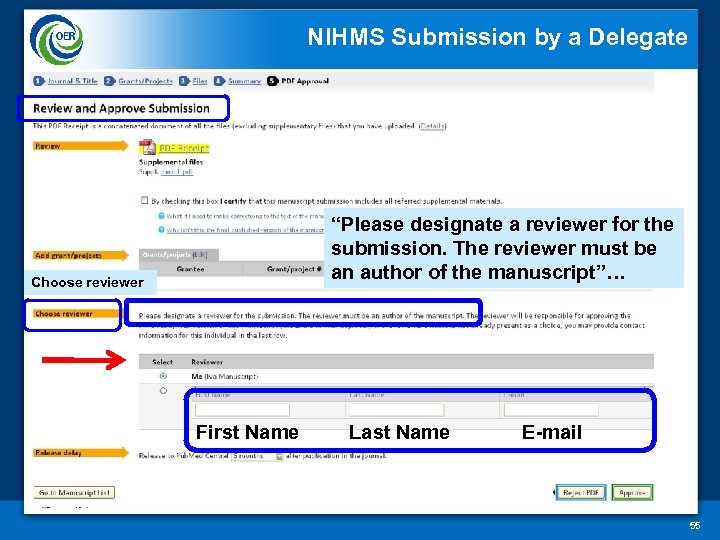Click the orange Review section label
This screenshot has width=720, height=540.
point(80,146)
